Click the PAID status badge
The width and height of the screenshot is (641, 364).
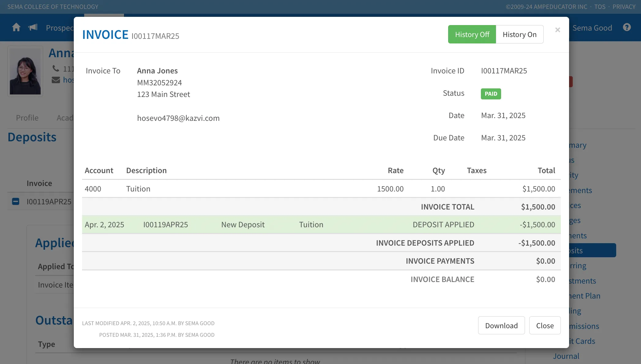tap(491, 94)
